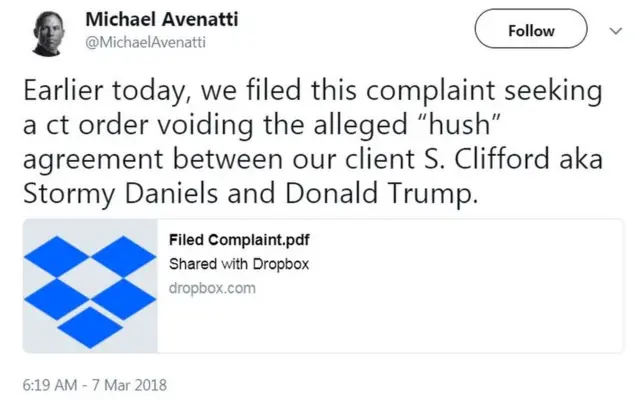
Task: Open the tweet options chevron beside Follow
Action: coord(616,31)
